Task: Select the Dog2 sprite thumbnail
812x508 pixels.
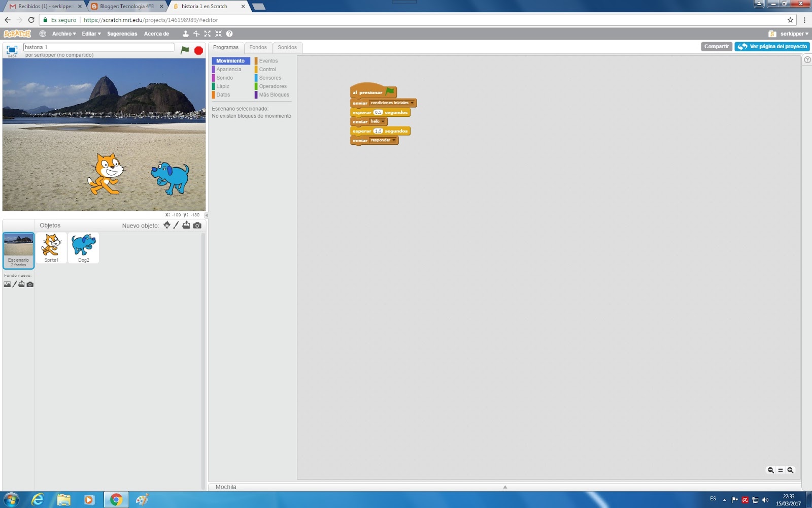Action: (83, 247)
